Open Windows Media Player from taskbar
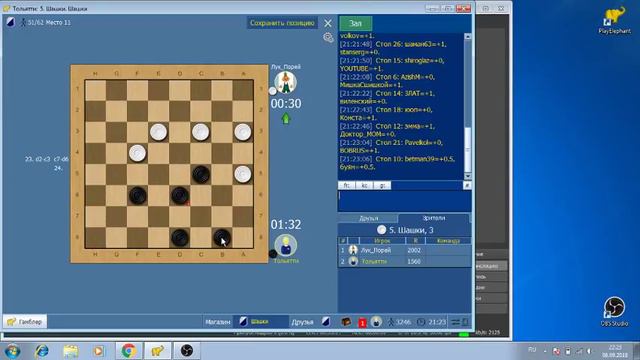The image size is (640, 360). [98, 351]
